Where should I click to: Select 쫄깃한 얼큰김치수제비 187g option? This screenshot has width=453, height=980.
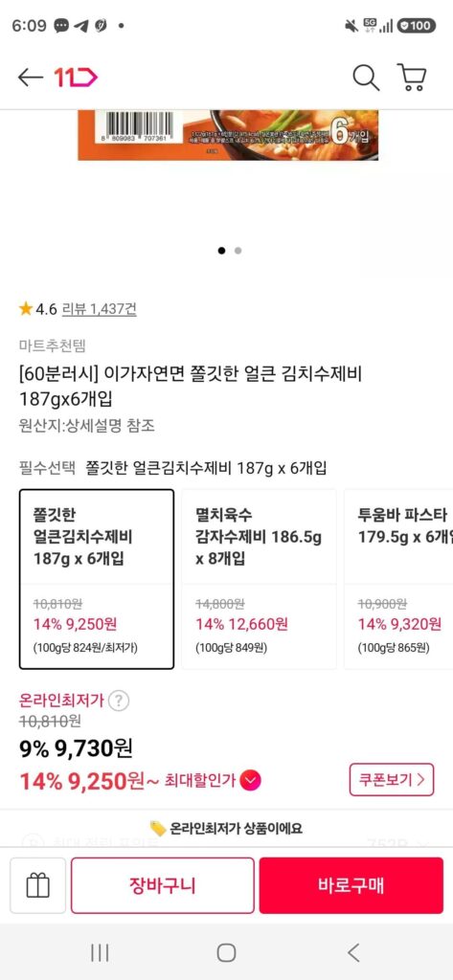(x=97, y=579)
